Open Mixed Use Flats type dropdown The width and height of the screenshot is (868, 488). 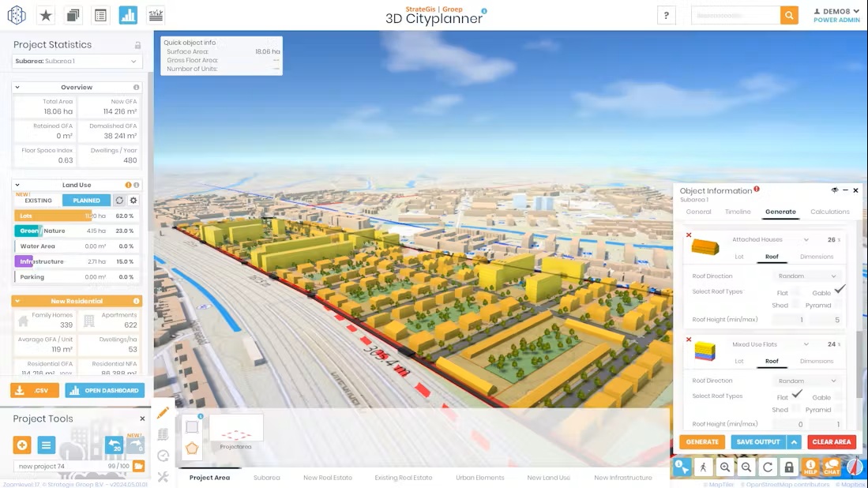(x=770, y=344)
